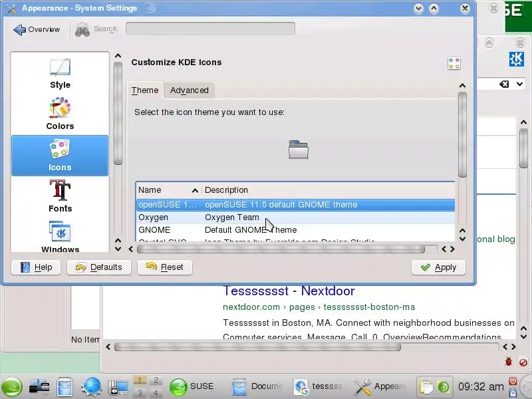Click the horizontal scroll left arrow in settings
The height and width of the screenshot is (399, 532).
(x=131, y=249)
